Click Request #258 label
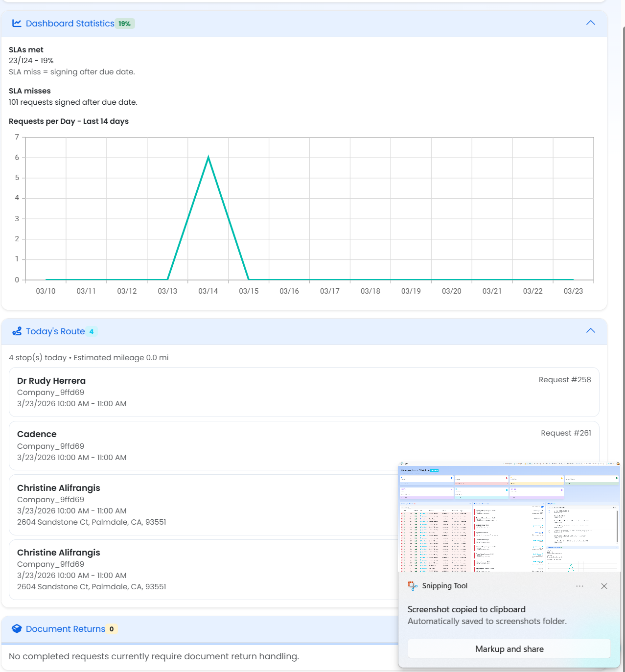The width and height of the screenshot is (625, 672). 565,380
